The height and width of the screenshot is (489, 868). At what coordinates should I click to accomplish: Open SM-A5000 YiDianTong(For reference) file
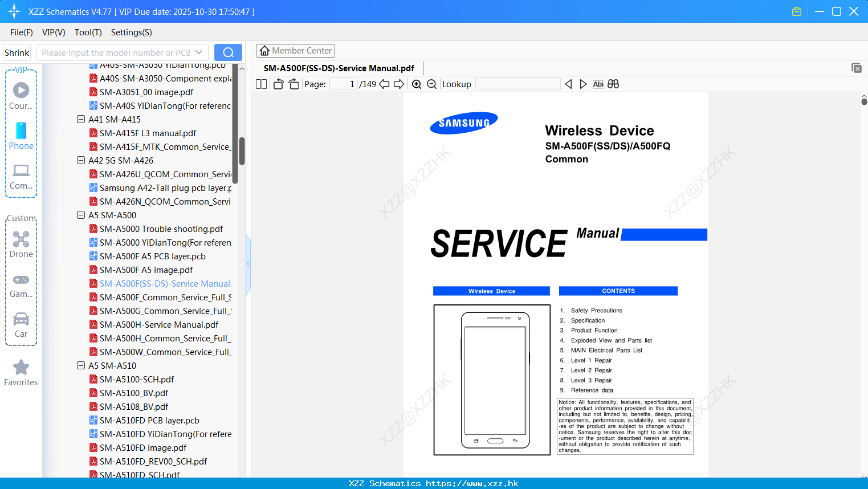click(x=160, y=243)
